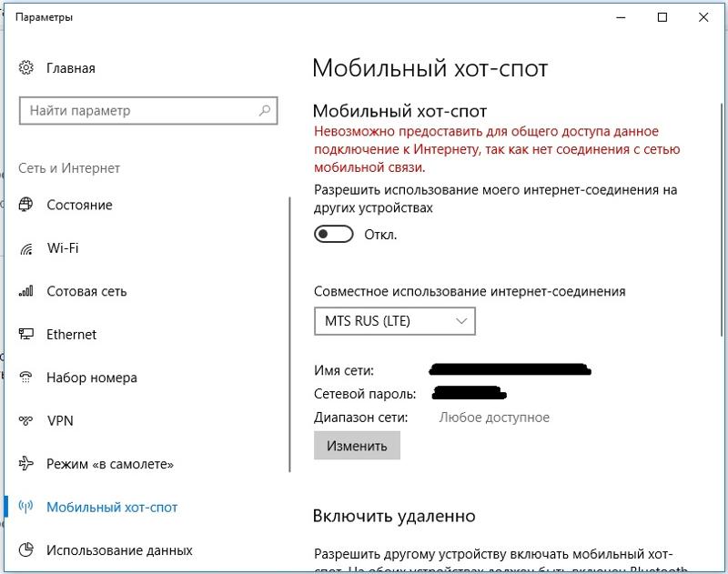The image size is (728, 574).
Task: Click the dropdown arrow of connection sharing
Action: [461, 321]
